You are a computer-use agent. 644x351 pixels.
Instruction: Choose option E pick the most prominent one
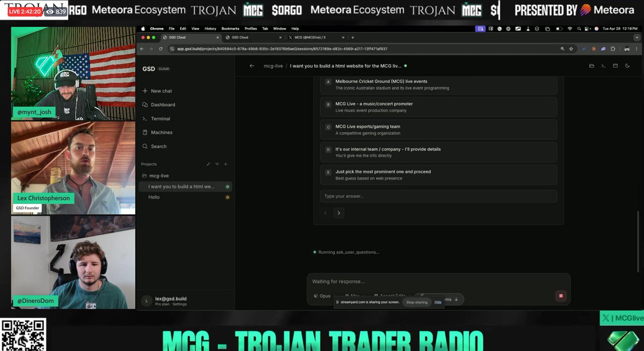coord(438,174)
